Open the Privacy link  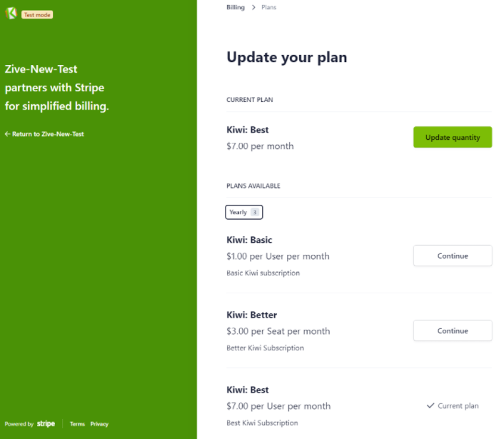click(x=99, y=424)
